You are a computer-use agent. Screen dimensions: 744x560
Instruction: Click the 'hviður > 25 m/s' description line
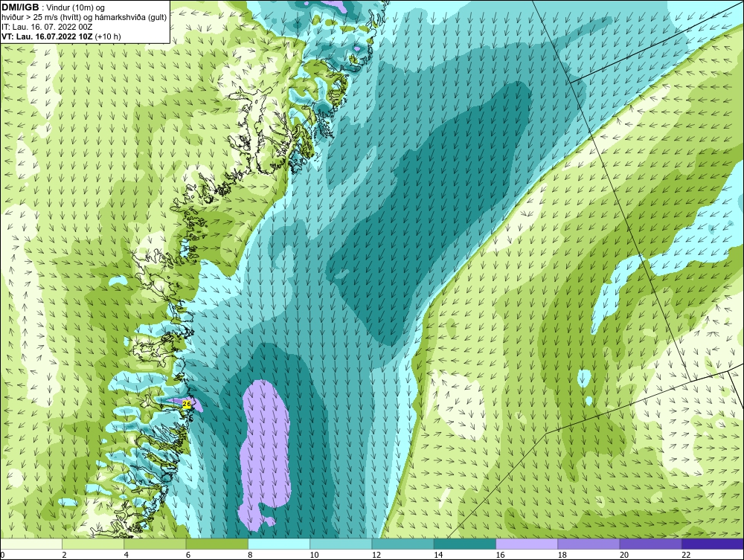[x=84, y=17]
